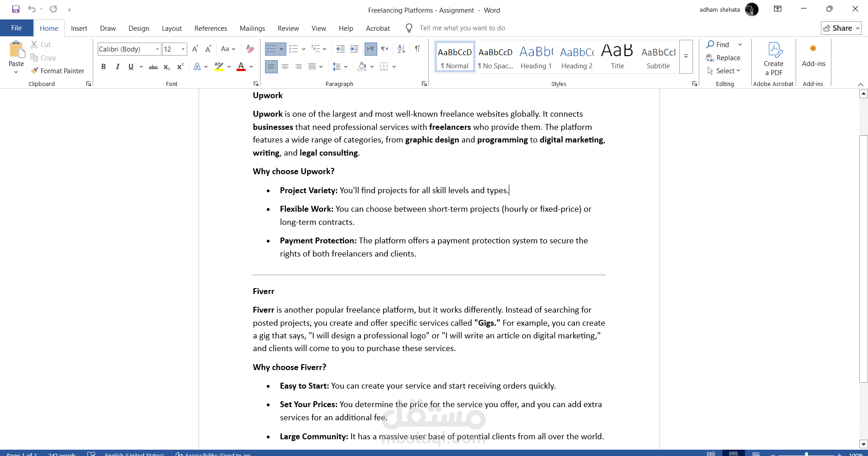Image resolution: width=868 pixels, height=456 pixels.
Task: Apply paragraph shading color
Action: (362, 66)
